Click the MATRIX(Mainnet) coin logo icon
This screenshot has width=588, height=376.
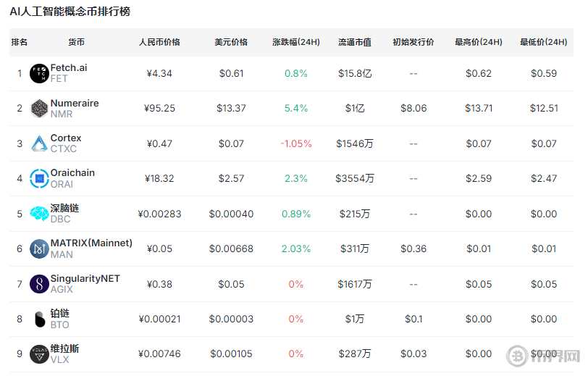click(x=39, y=249)
